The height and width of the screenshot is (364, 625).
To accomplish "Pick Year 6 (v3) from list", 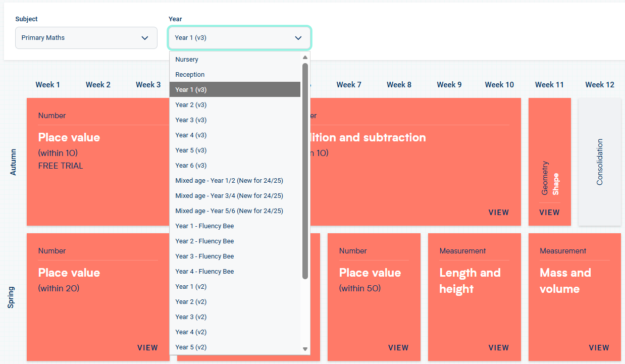I will coord(191,166).
